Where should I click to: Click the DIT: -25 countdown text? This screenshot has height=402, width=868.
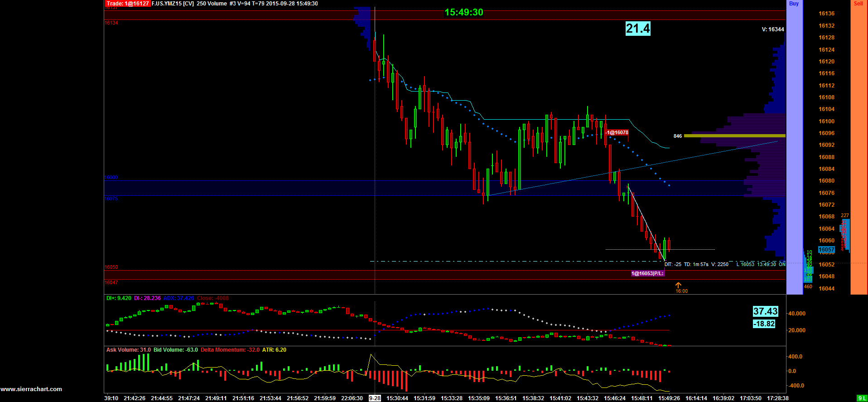tap(673, 264)
